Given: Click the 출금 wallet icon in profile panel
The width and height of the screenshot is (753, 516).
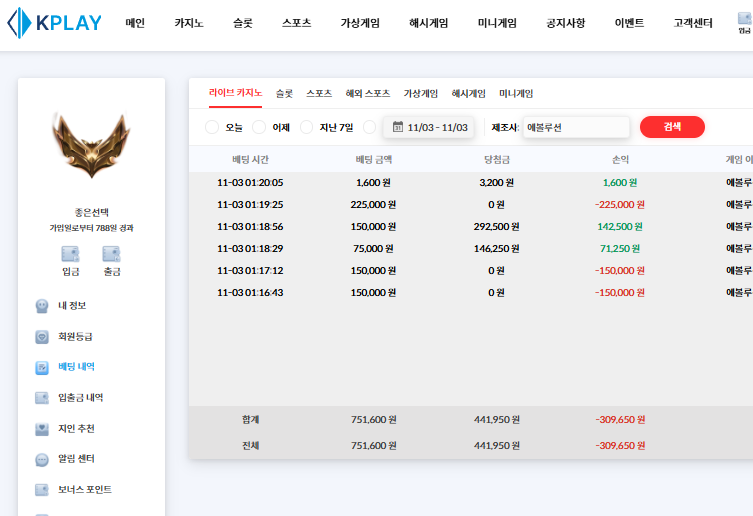Looking at the screenshot, I should (x=111, y=254).
